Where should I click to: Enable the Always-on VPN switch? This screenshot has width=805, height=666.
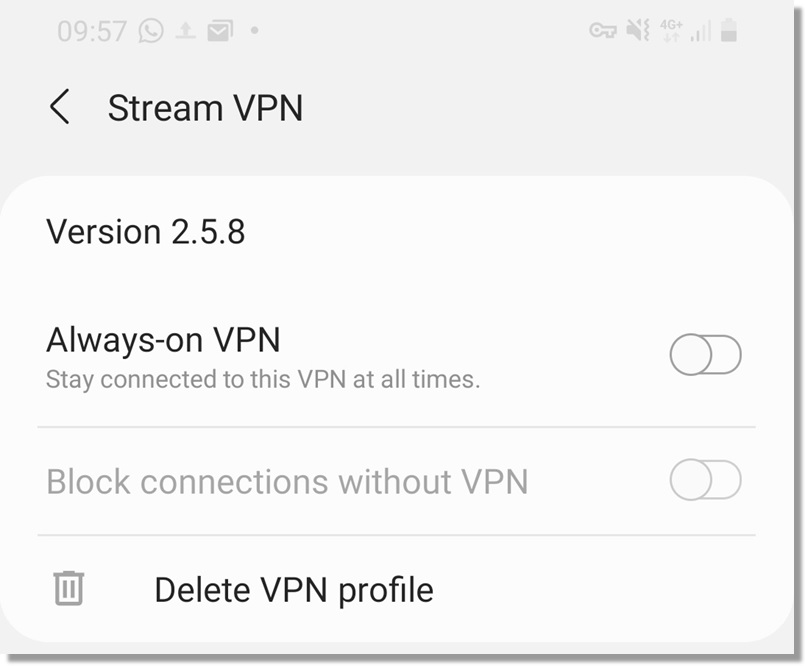[x=705, y=355]
